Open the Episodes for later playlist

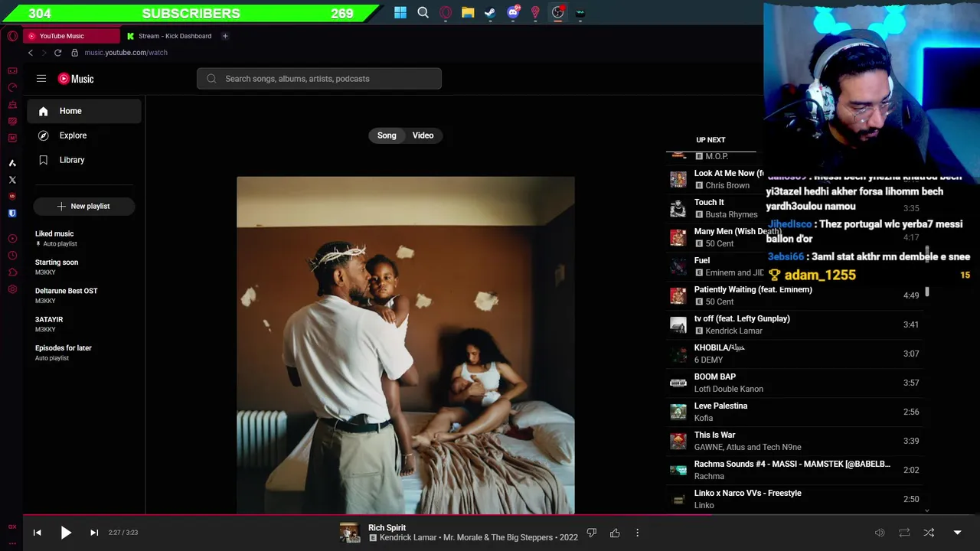(84, 353)
